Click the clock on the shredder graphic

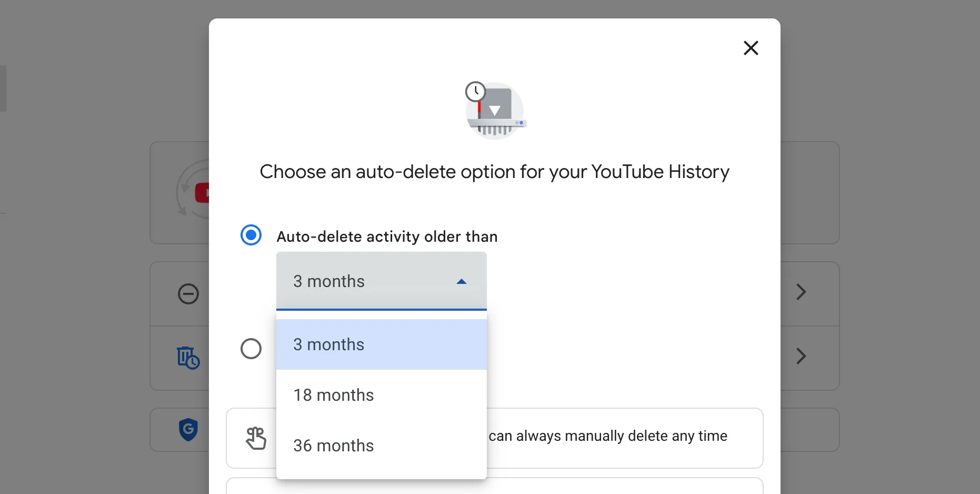(475, 91)
